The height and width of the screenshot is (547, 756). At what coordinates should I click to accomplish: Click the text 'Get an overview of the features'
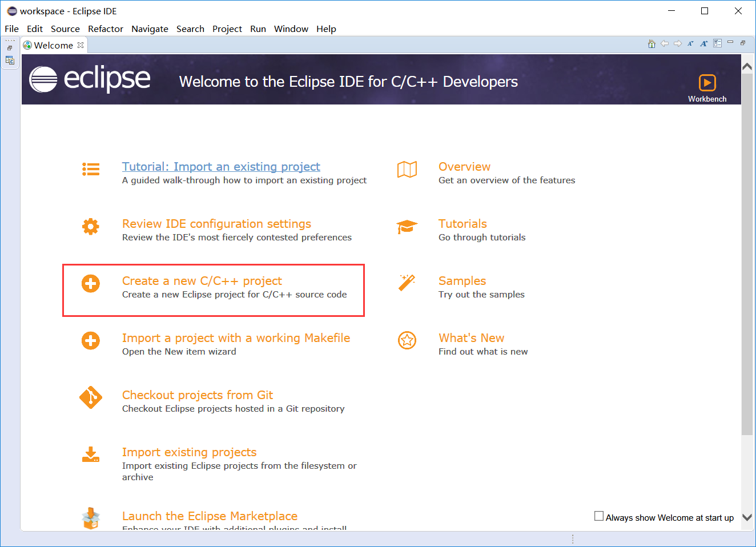click(x=506, y=180)
